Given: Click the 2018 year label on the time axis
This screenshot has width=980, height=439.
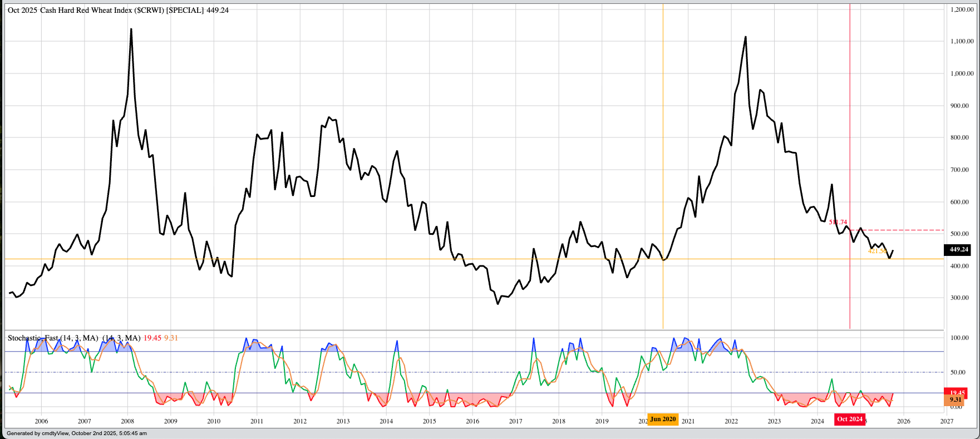Looking at the screenshot, I should point(559,421).
